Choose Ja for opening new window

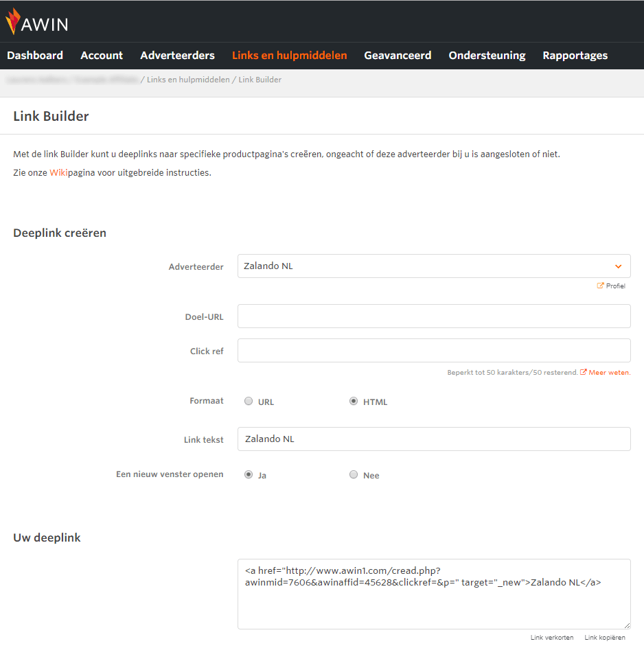coord(249,475)
